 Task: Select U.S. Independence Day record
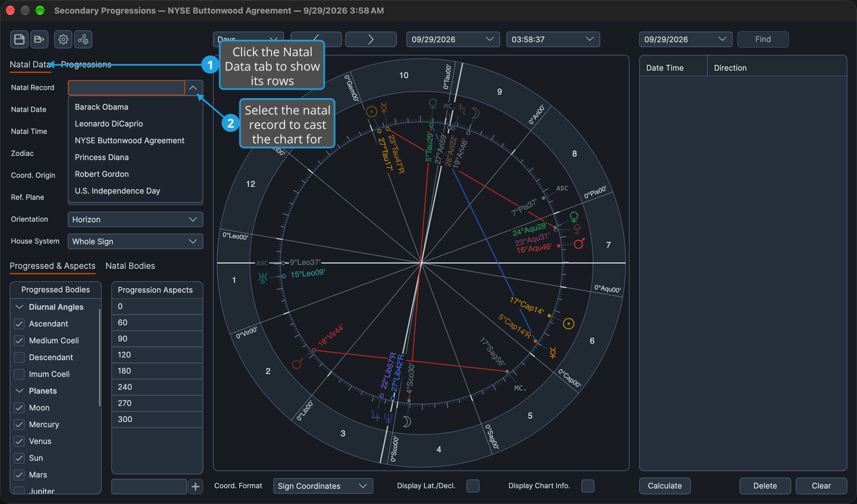(x=136, y=191)
